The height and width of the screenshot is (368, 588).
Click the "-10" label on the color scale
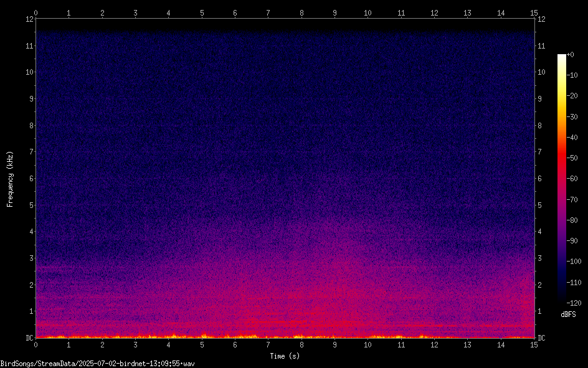[572, 75]
